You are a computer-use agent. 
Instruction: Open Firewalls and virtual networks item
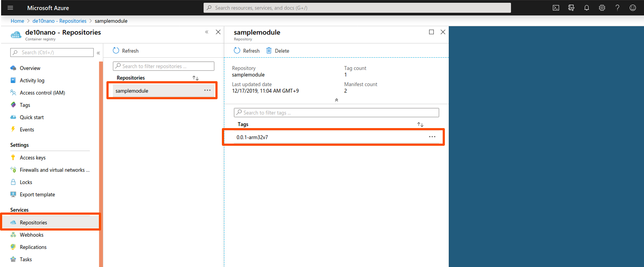(x=54, y=170)
